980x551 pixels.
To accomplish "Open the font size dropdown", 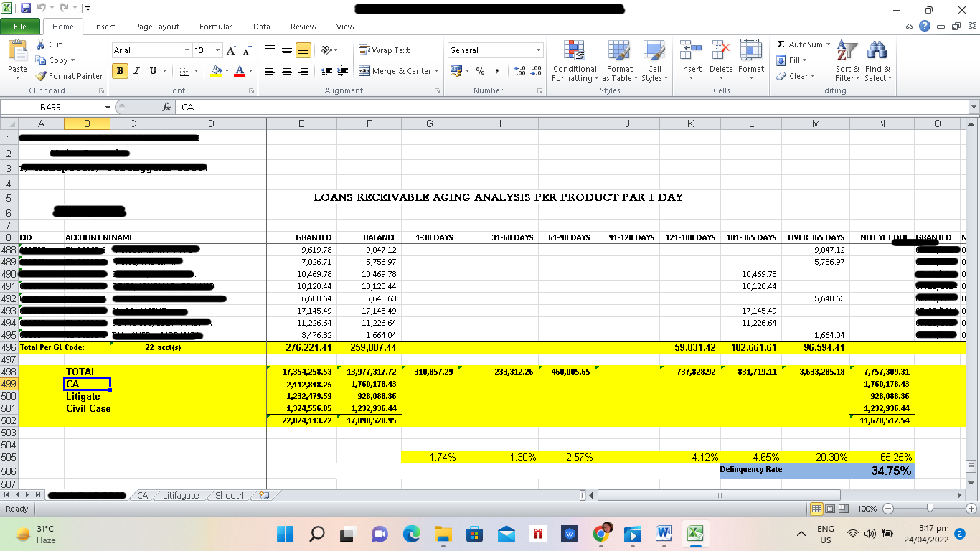I will click(x=217, y=50).
